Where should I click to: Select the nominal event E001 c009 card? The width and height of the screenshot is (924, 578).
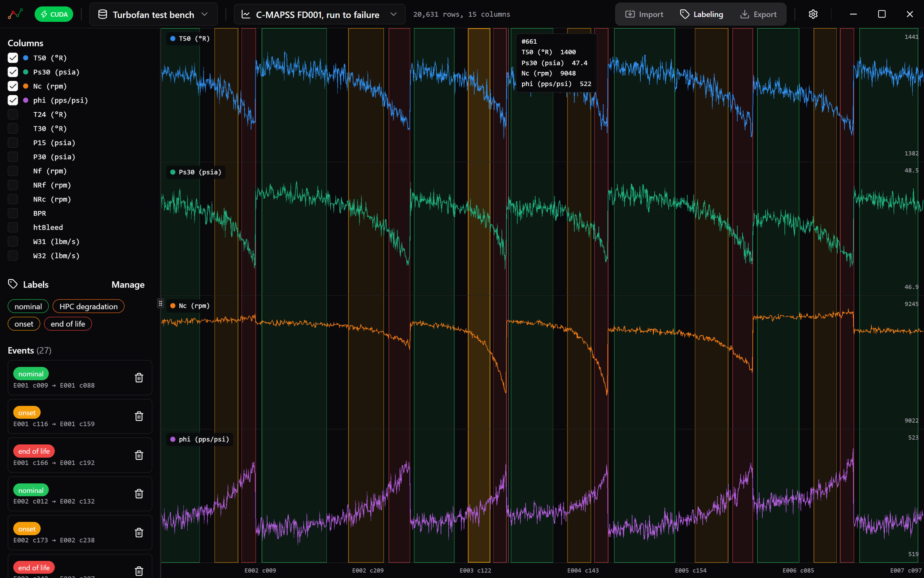[x=80, y=378]
